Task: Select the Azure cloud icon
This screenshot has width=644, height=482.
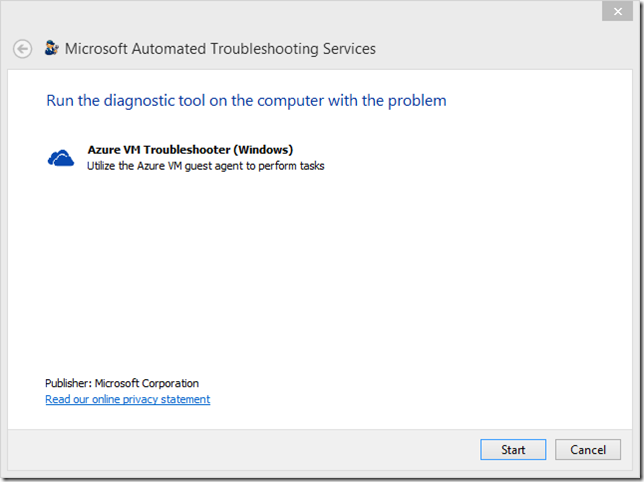Action: pyautogui.click(x=61, y=158)
